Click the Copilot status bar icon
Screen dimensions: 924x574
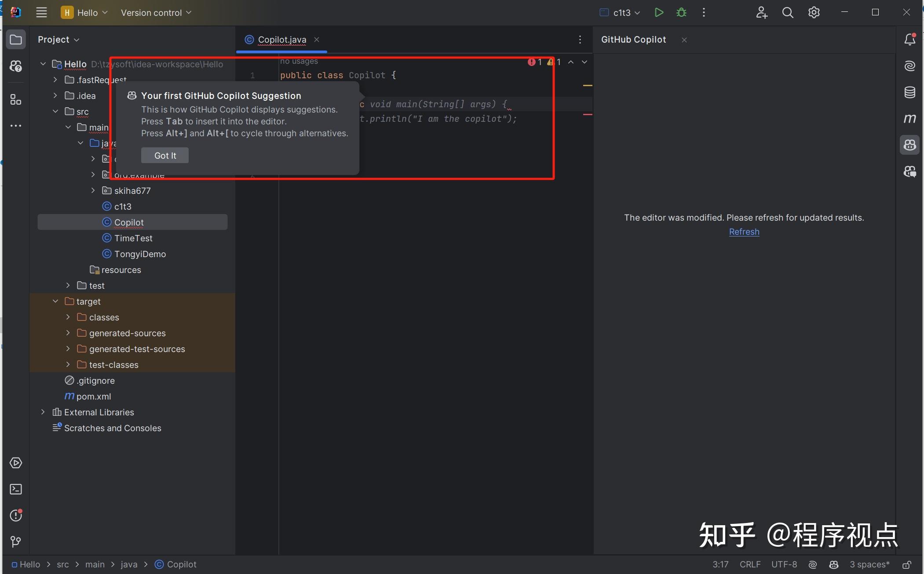click(x=833, y=565)
